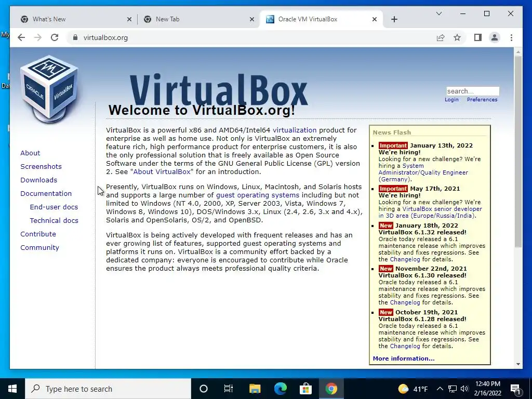Click the scrollbar up arrow
The image size is (532, 399).
click(x=518, y=52)
